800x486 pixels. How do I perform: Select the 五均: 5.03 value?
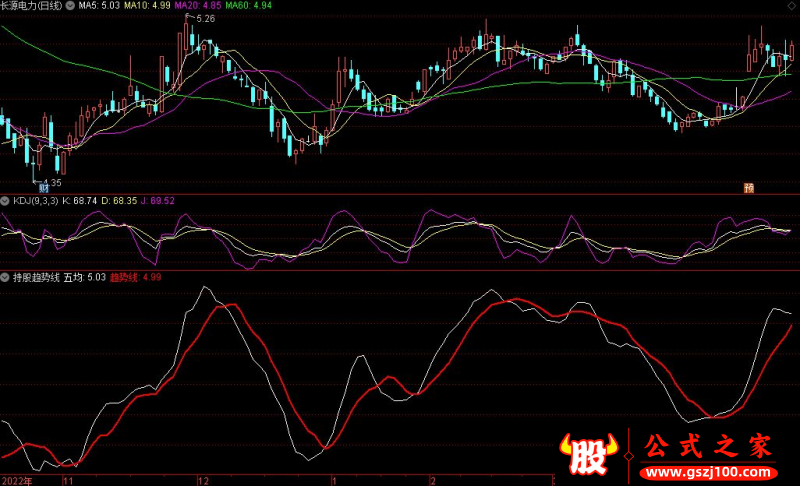click(x=84, y=277)
